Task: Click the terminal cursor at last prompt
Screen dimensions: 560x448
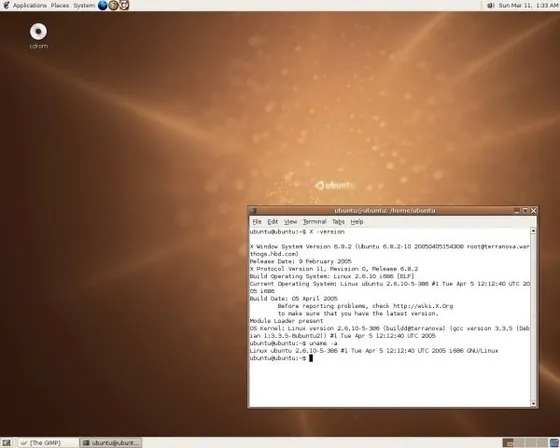Action: 311,358
